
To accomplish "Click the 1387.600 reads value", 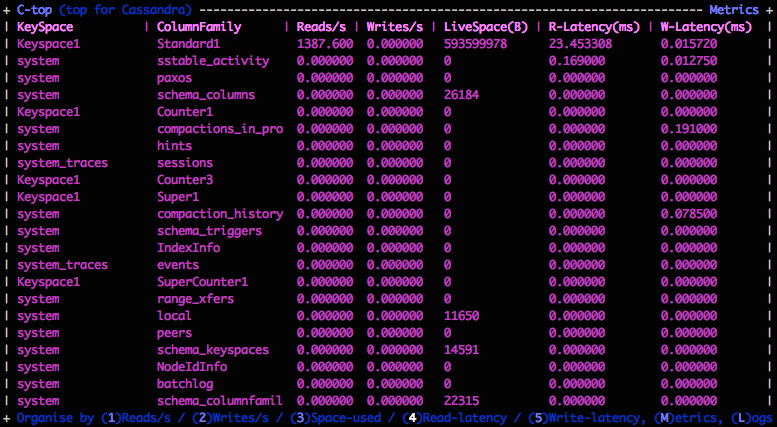I will coord(325,44).
